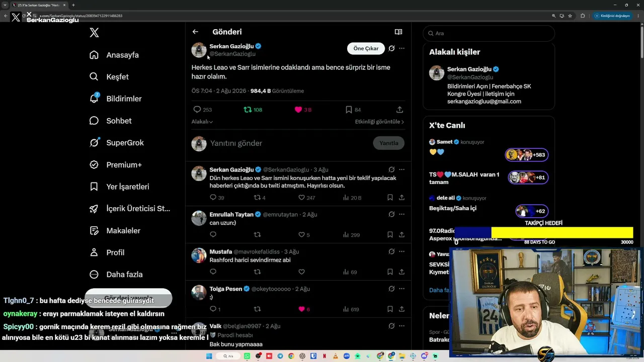Select the Bildirimler menu label
644x362 pixels.
124,99
